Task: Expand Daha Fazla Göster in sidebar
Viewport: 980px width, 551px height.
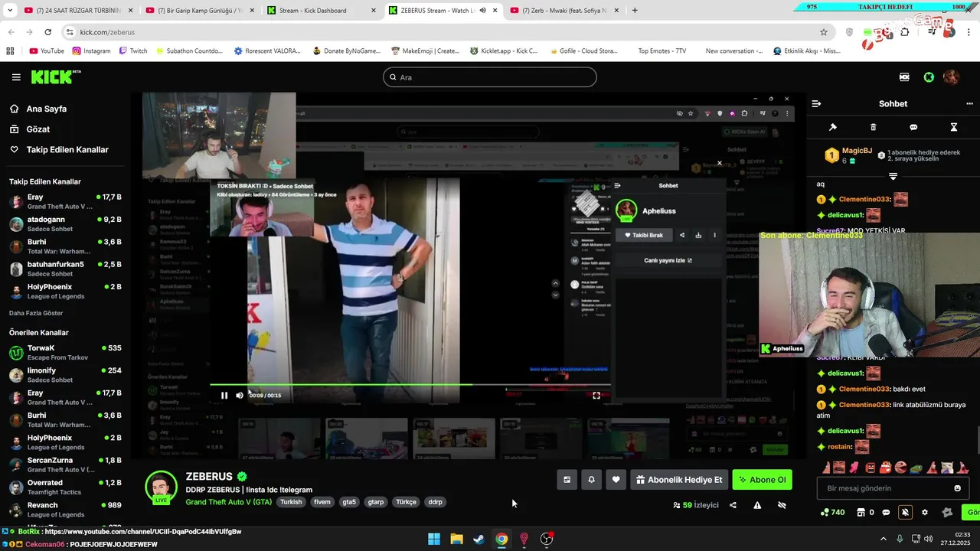Action: click(x=36, y=313)
